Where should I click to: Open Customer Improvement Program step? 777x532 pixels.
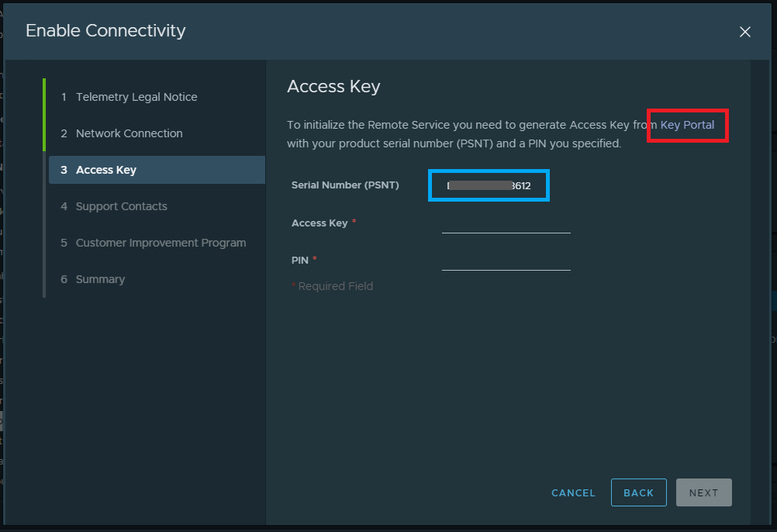click(161, 243)
